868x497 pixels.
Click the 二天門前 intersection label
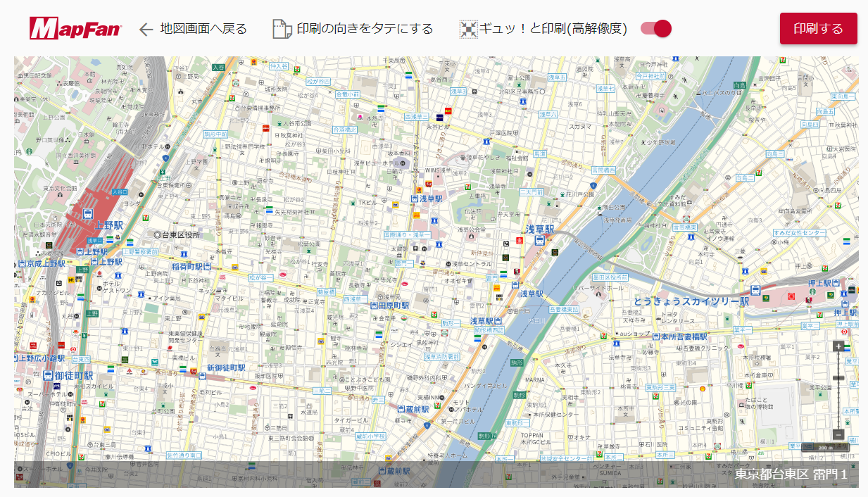(531, 191)
